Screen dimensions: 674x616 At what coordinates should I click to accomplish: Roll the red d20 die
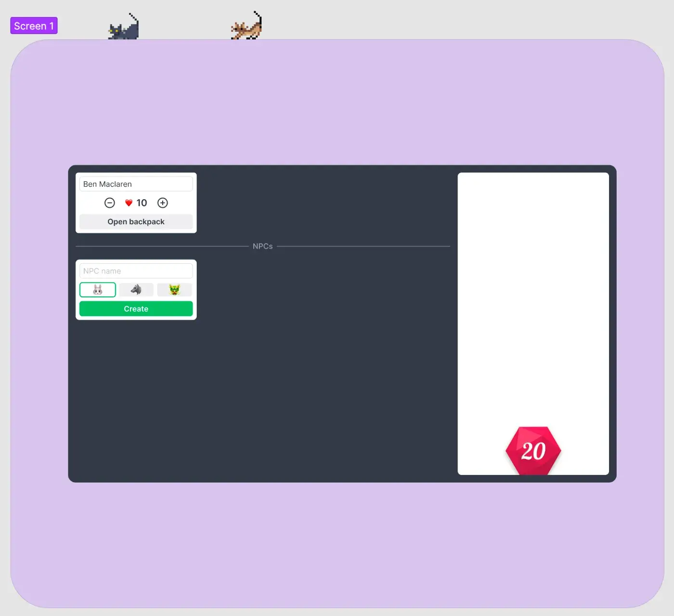point(533,450)
